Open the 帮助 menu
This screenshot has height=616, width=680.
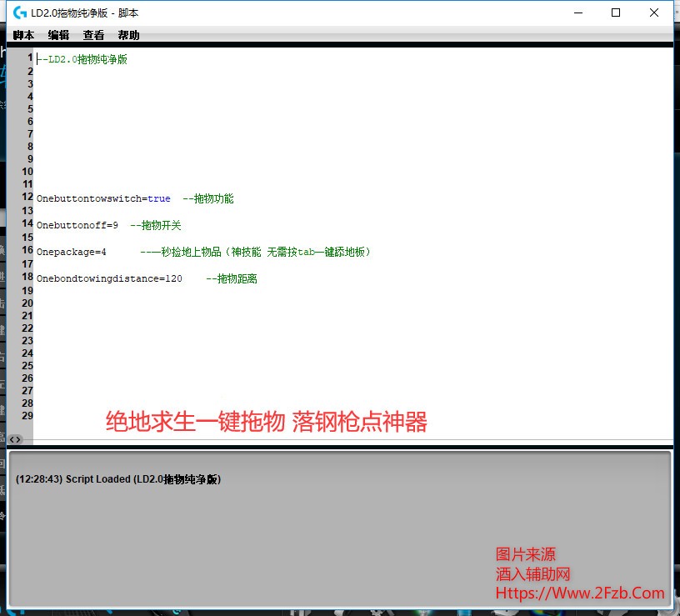[128, 35]
